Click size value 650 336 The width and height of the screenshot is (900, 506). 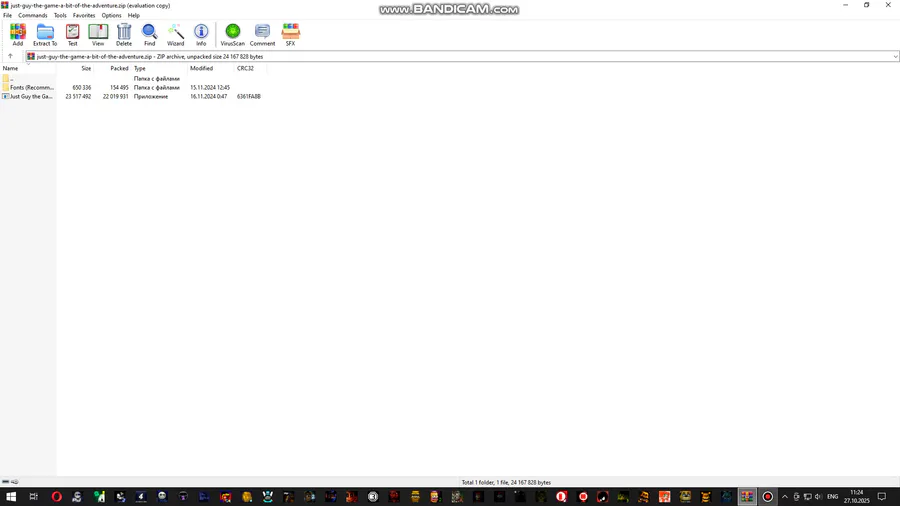pyautogui.click(x=82, y=88)
